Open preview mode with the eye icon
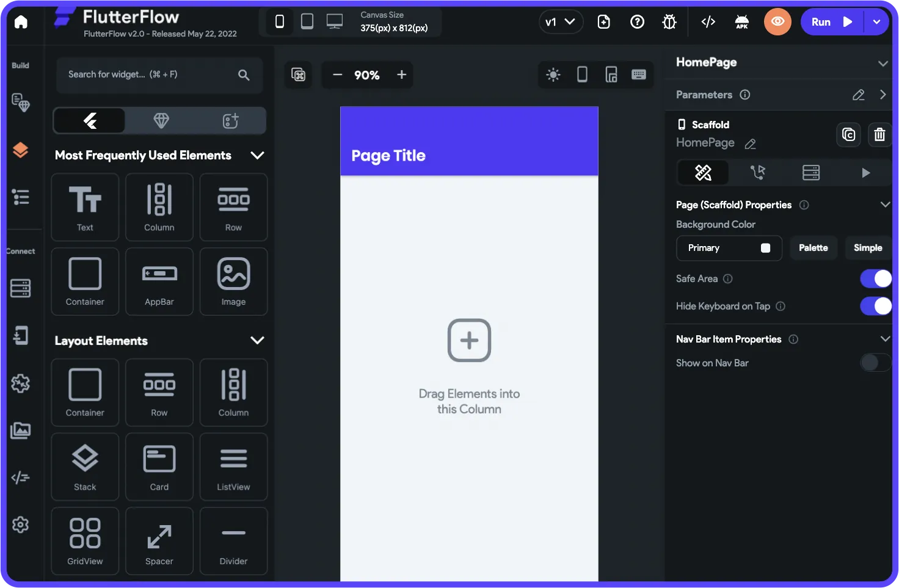Viewport: 899px width, 588px height. (x=777, y=21)
